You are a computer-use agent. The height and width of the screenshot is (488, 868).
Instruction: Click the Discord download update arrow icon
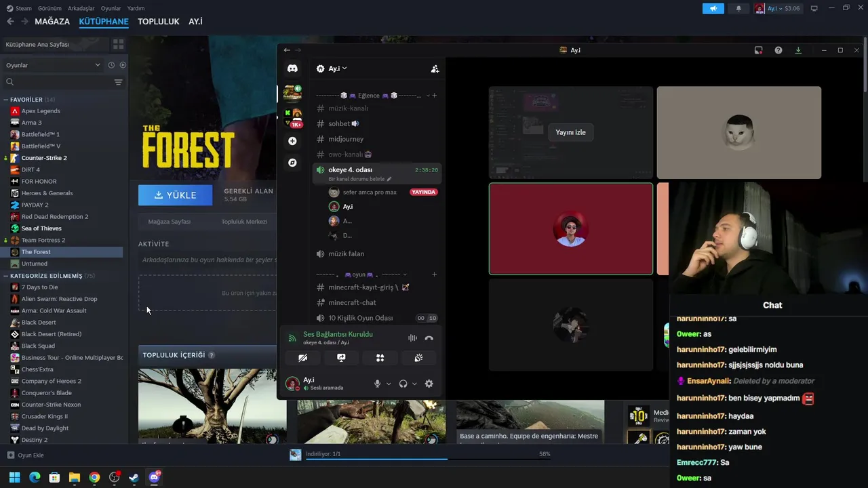pyautogui.click(x=798, y=50)
